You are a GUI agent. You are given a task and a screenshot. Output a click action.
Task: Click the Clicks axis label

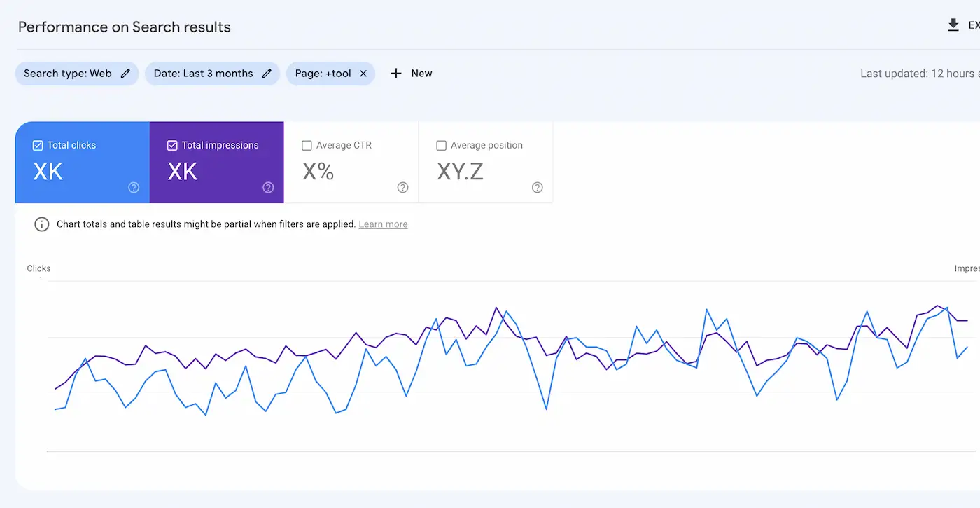pos(38,268)
